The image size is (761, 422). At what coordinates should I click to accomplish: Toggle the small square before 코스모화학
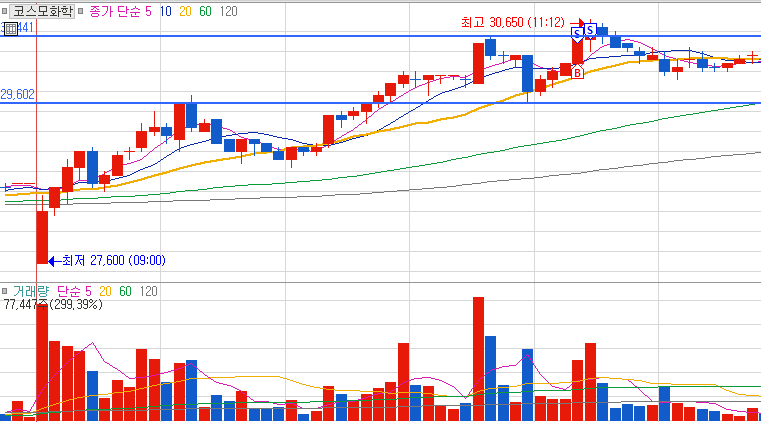(4, 11)
